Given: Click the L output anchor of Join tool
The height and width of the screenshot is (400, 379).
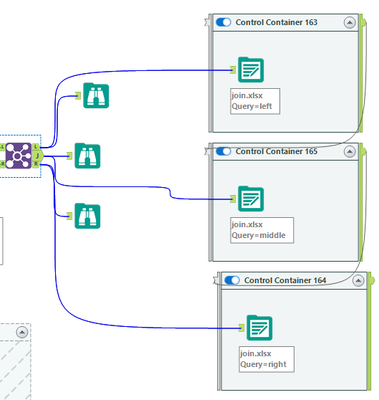Looking at the screenshot, I should pyautogui.click(x=36, y=147).
